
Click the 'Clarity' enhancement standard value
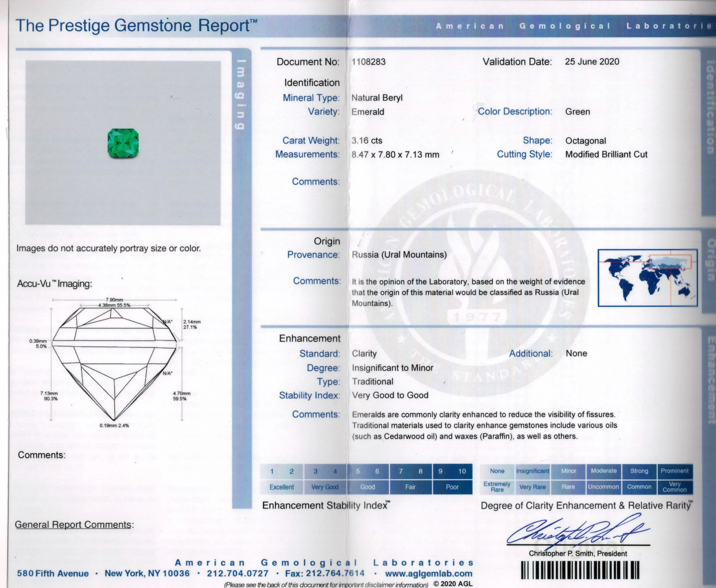[x=364, y=354]
